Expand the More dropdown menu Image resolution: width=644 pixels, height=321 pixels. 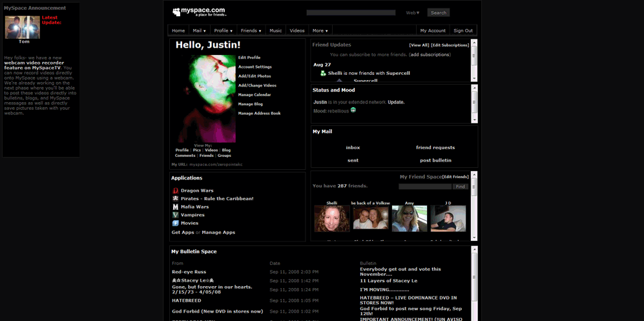[320, 31]
